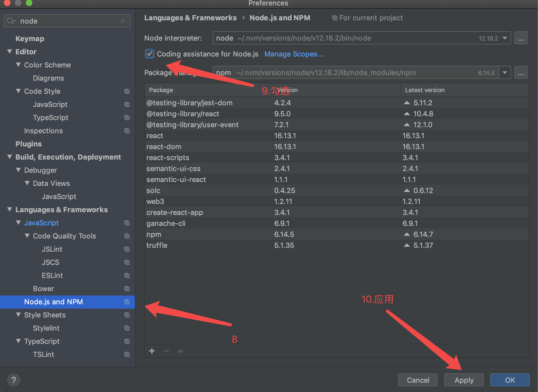Click the upgrade package arrow icon
538x392 pixels.
pyautogui.click(x=180, y=351)
